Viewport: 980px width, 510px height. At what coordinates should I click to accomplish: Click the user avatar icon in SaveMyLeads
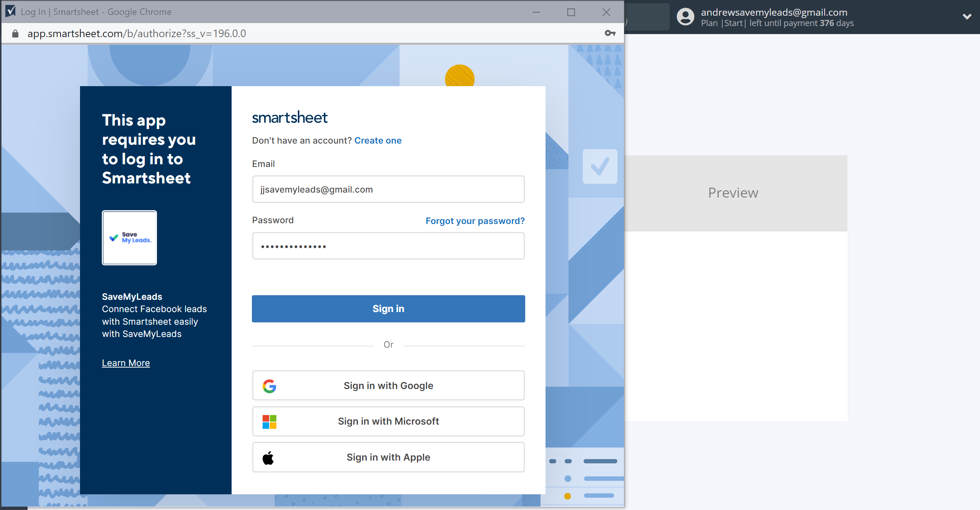686,17
